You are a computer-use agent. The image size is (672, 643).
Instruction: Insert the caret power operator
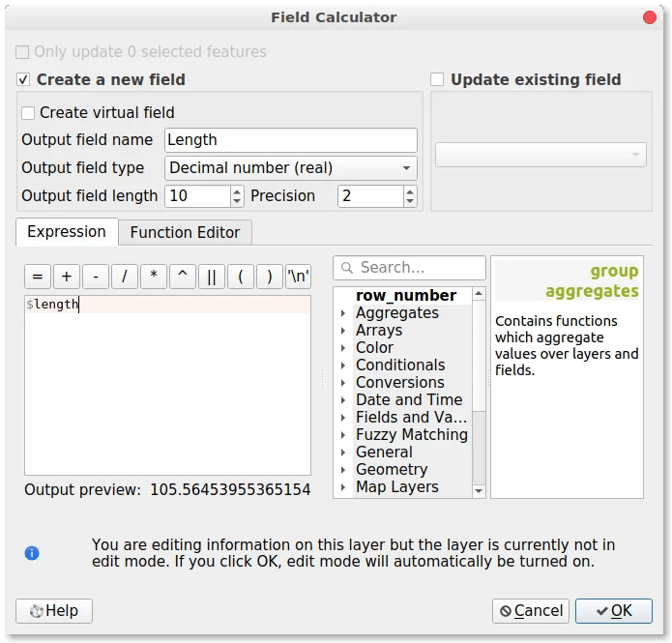point(183,277)
